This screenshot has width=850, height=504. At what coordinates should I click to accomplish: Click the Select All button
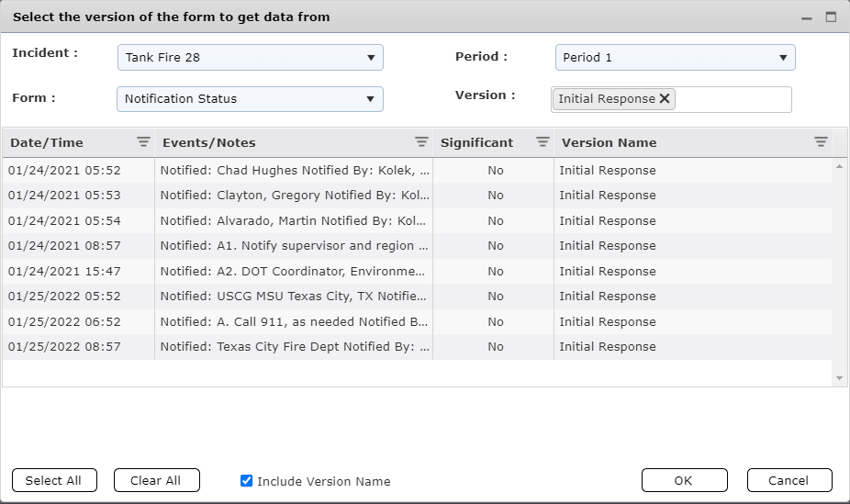point(54,480)
